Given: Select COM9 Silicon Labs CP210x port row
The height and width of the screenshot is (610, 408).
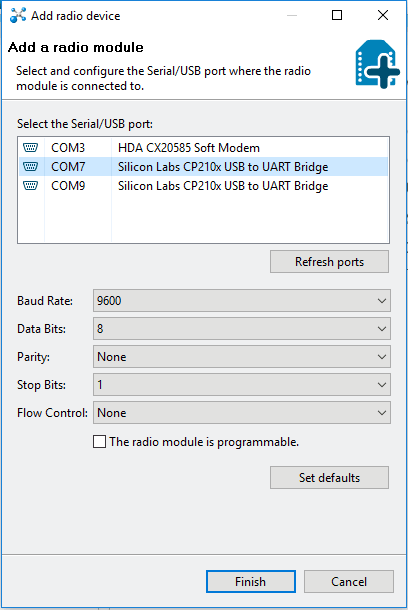Looking at the screenshot, I should tap(203, 186).
